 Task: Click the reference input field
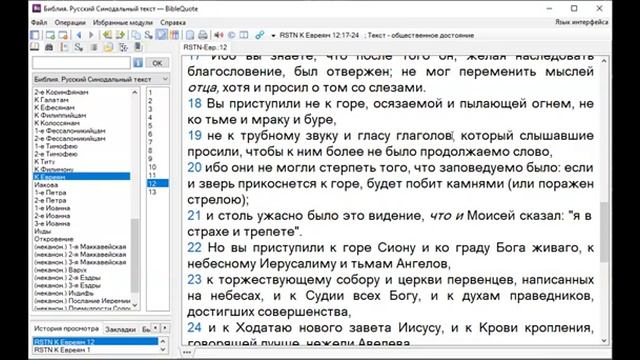pyautogui.click(x=81, y=63)
